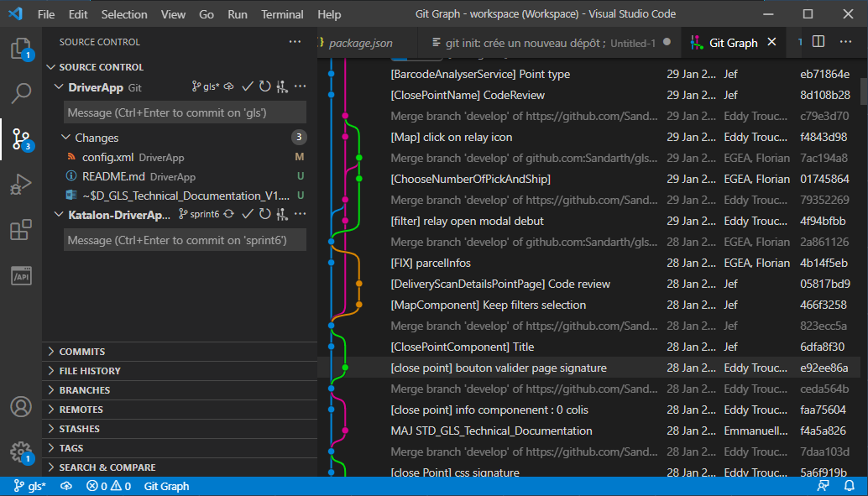Open the Run menu
868x496 pixels.
[238, 14]
